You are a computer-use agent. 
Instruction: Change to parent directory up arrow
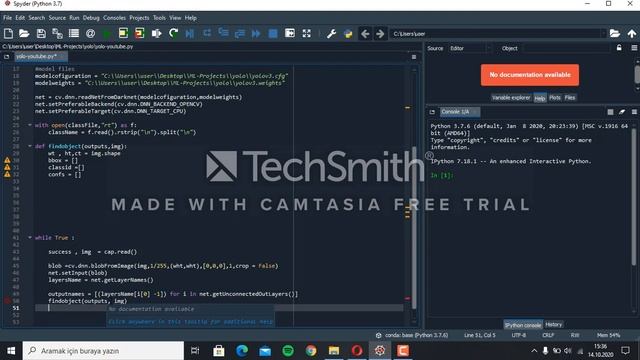pos(632,33)
